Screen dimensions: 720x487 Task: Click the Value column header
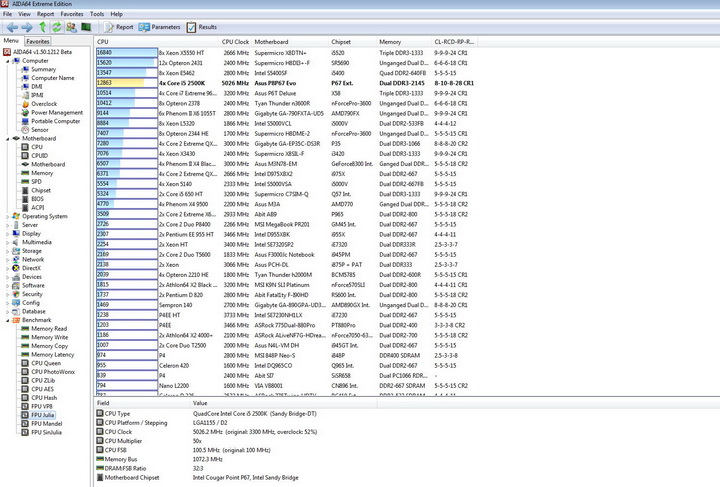283,403
